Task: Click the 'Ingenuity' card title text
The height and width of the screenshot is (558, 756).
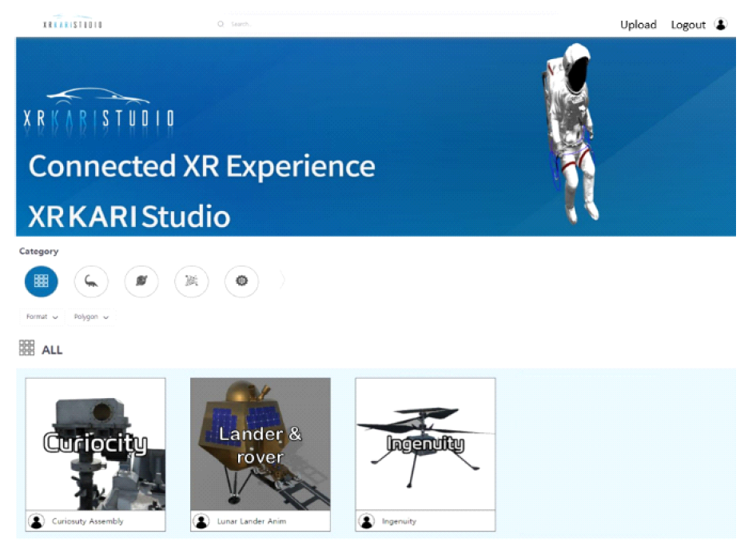Action: [399, 521]
